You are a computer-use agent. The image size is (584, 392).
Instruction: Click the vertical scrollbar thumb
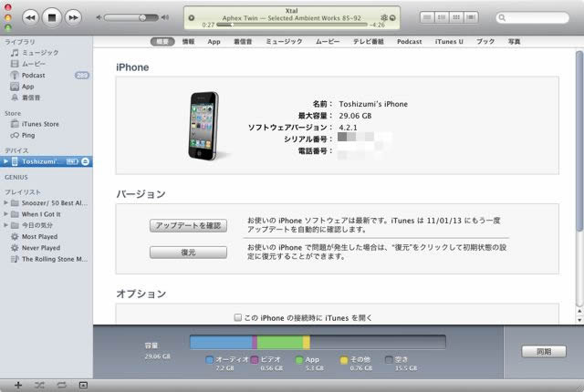point(579,141)
